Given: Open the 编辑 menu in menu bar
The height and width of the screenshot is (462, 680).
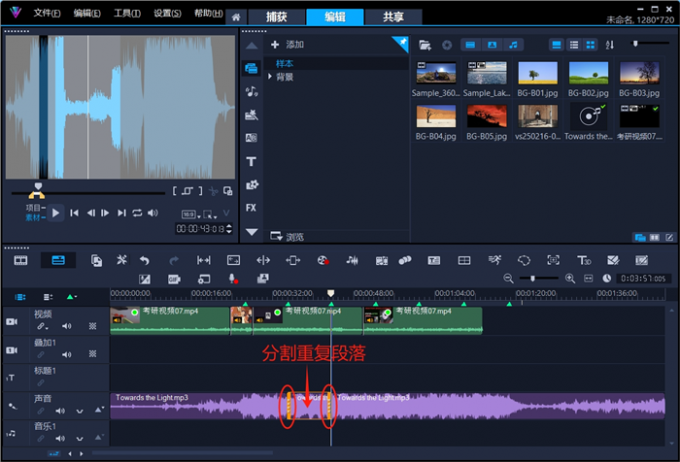Looking at the screenshot, I should 87,13.
